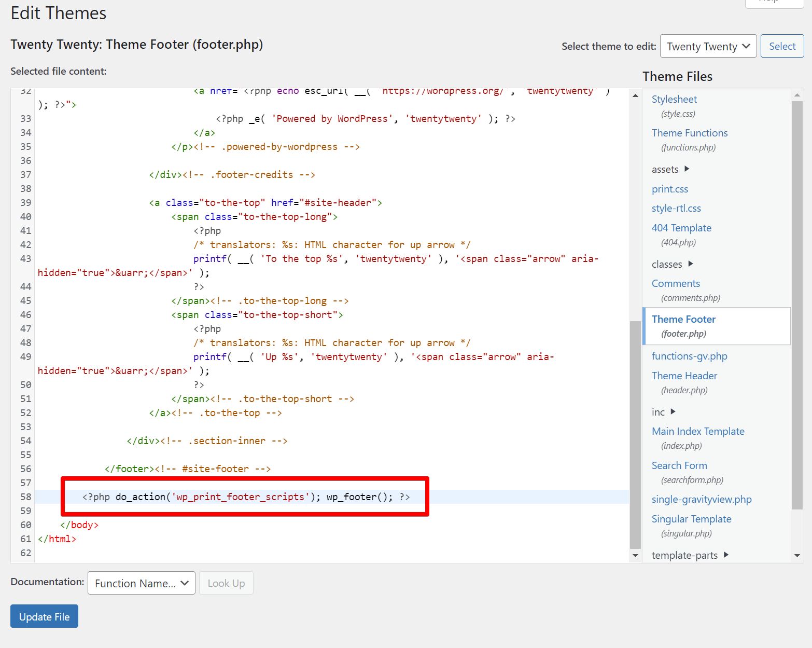Image resolution: width=812 pixels, height=648 pixels.
Task: Click the Look Up button
Action: click(x=226, y=583)
